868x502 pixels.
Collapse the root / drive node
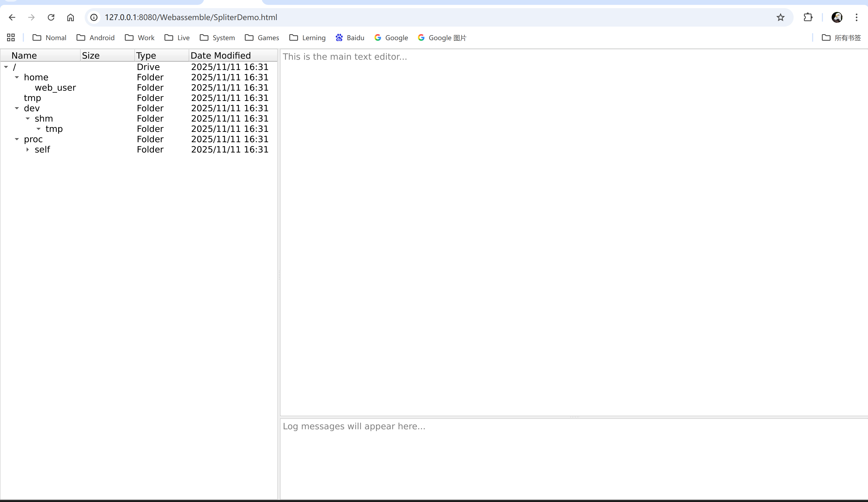6,67
